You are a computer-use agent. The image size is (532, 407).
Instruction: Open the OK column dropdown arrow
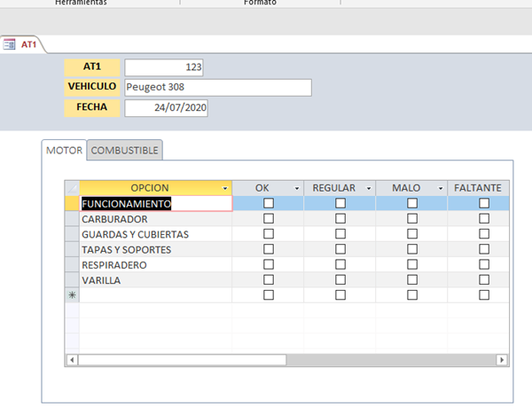(297, 189)
